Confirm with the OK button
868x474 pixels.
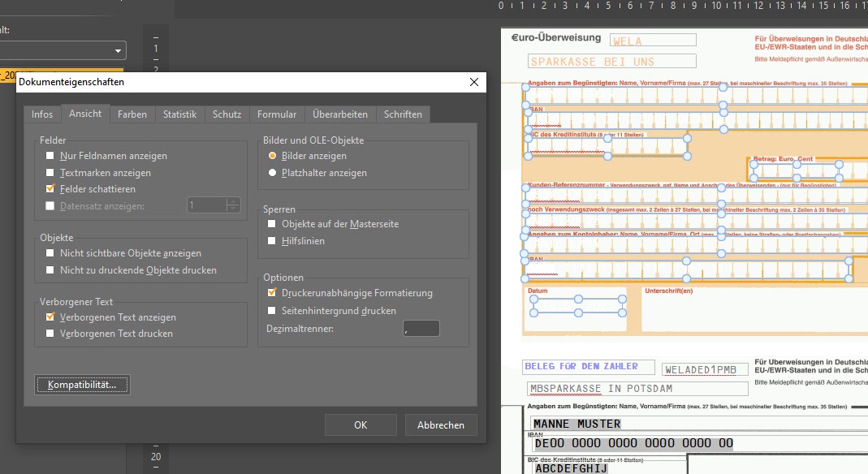coord(361,424)
